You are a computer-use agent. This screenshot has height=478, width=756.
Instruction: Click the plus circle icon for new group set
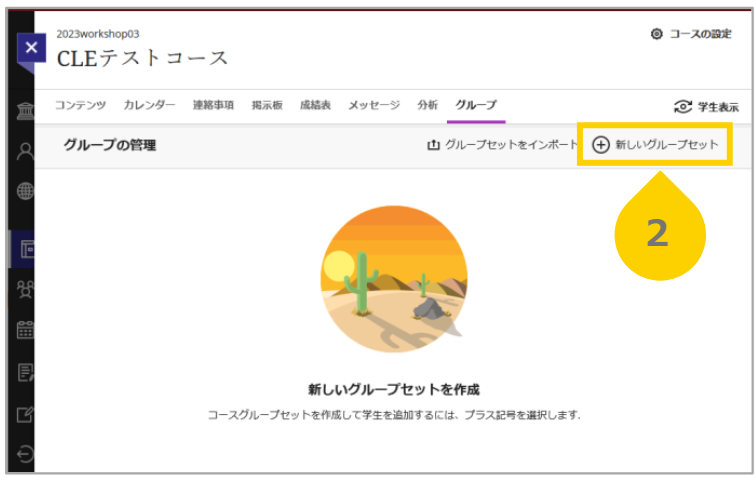point(601,145)
